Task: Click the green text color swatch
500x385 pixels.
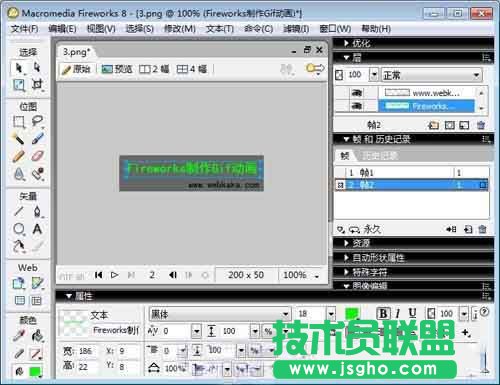Action: (352, 314)
